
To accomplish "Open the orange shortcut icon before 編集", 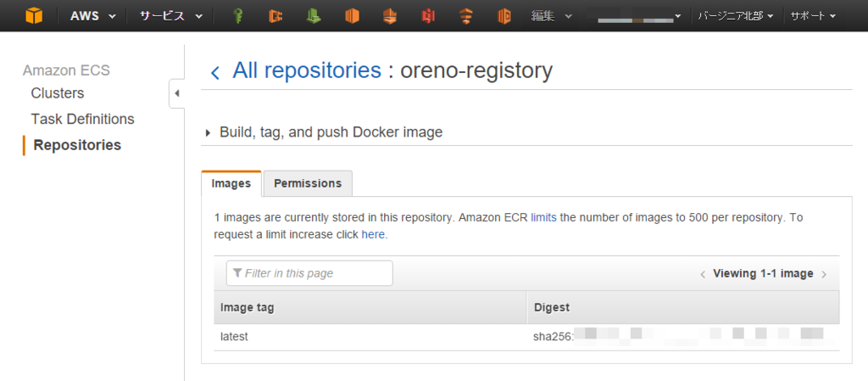I will (x=504, y=17).
